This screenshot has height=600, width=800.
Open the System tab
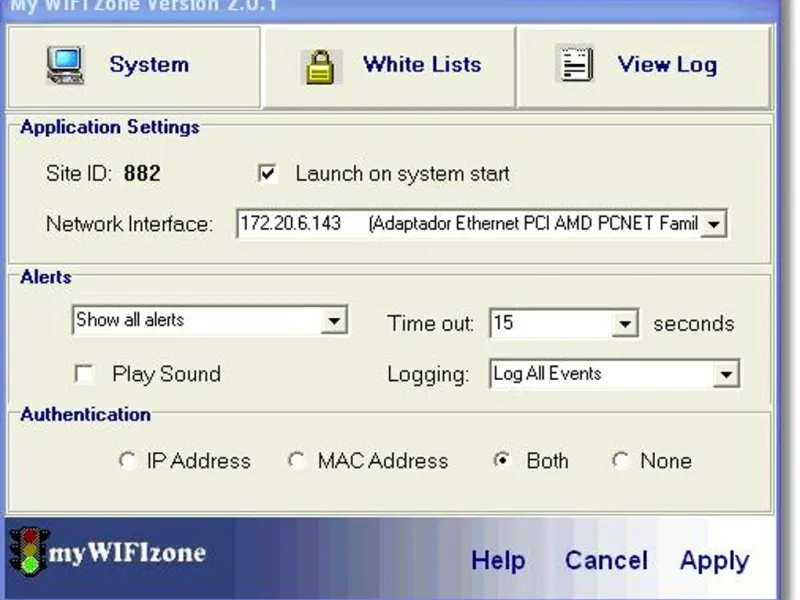click(x=134, y=67)
